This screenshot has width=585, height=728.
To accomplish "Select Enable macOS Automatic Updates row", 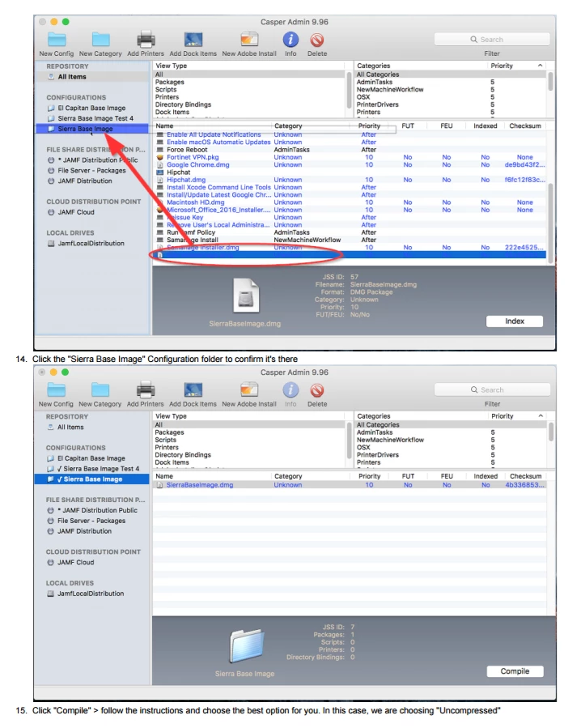I will (350, 142).
